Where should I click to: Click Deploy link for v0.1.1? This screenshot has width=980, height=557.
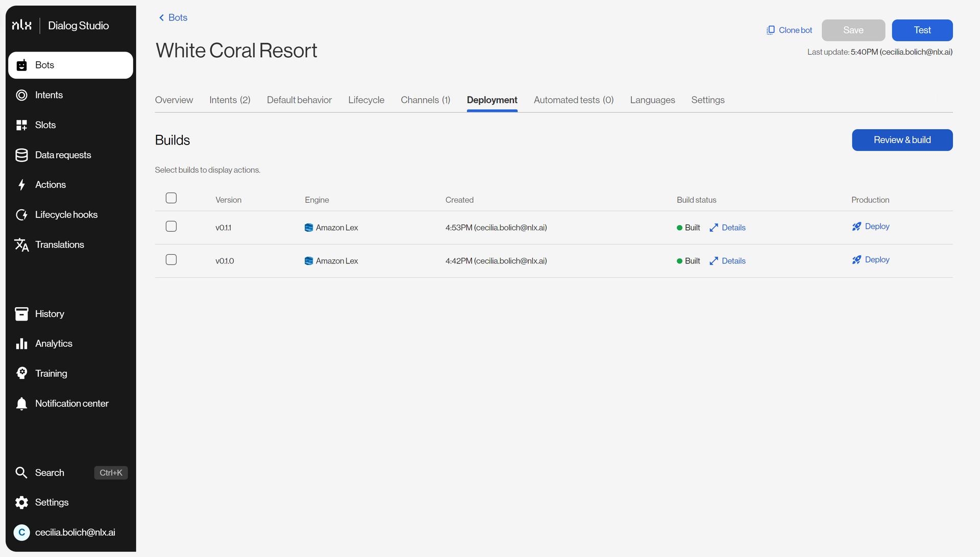coord(877,226)
